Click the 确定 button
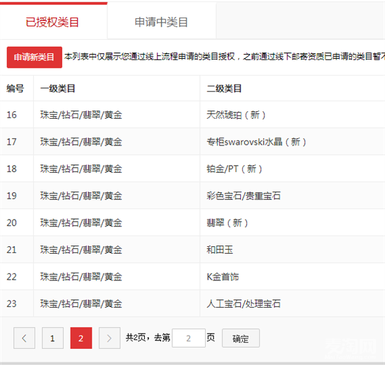The width and height of the screenshot is (385, 365). click(241, 339)
